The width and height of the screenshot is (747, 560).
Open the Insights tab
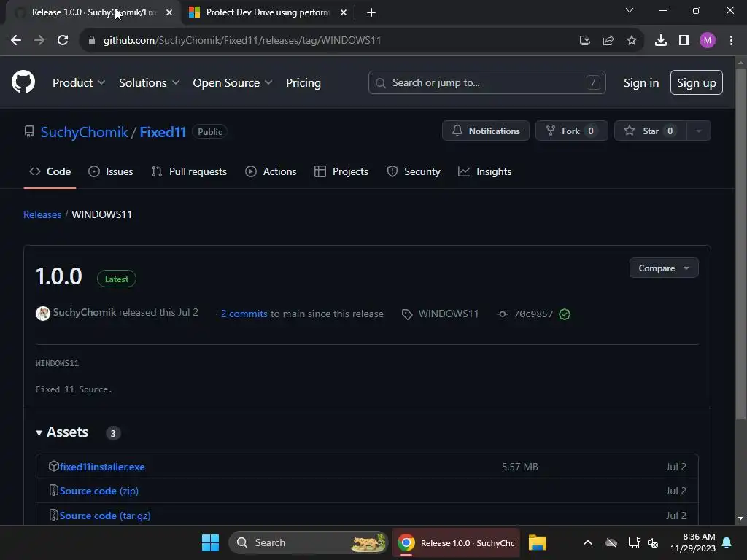(484, 171)
